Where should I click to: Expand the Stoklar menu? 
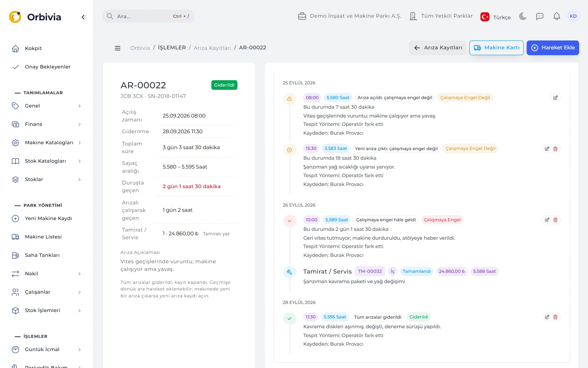pos(47,179)
